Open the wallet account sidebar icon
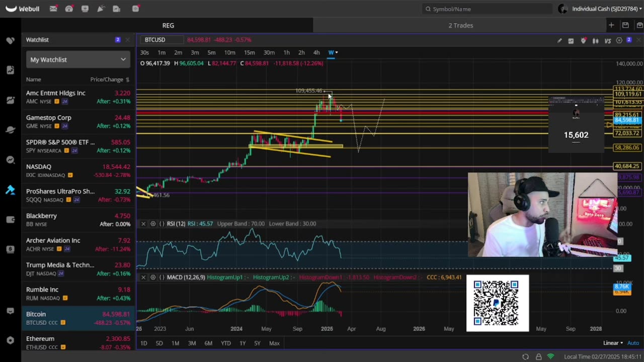The height and width of the screenshot is (362, 644). pos(10,219)
